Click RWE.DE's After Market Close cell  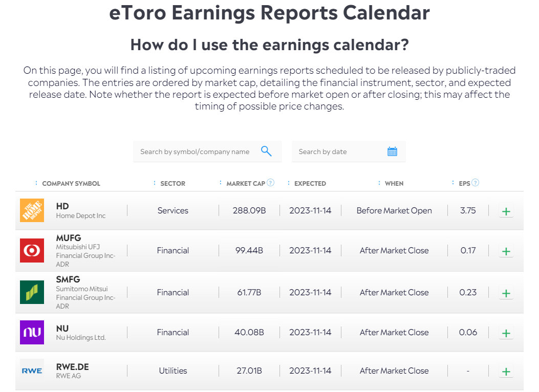[x=394, y=371]
